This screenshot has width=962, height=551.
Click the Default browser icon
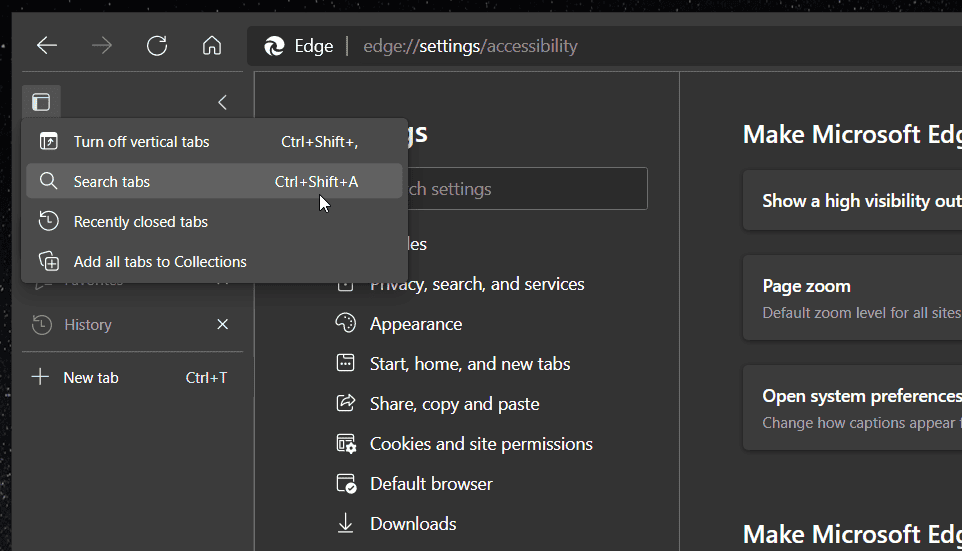pyautogui.click(x=347, y=484)
